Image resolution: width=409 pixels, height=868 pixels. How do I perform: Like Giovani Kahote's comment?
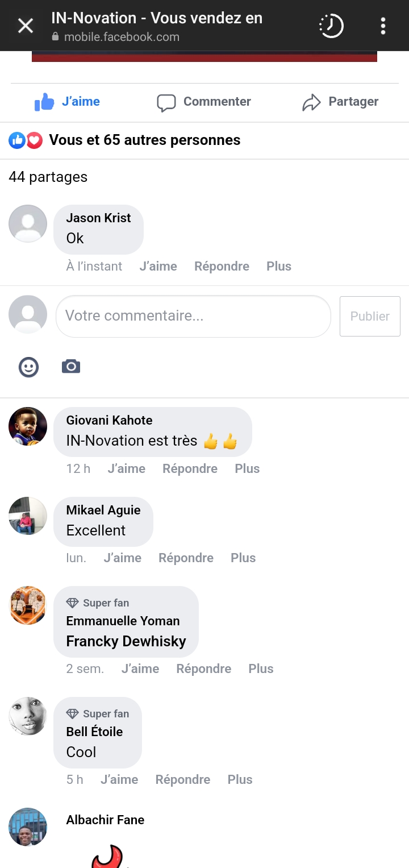click(x=126, y=469)
